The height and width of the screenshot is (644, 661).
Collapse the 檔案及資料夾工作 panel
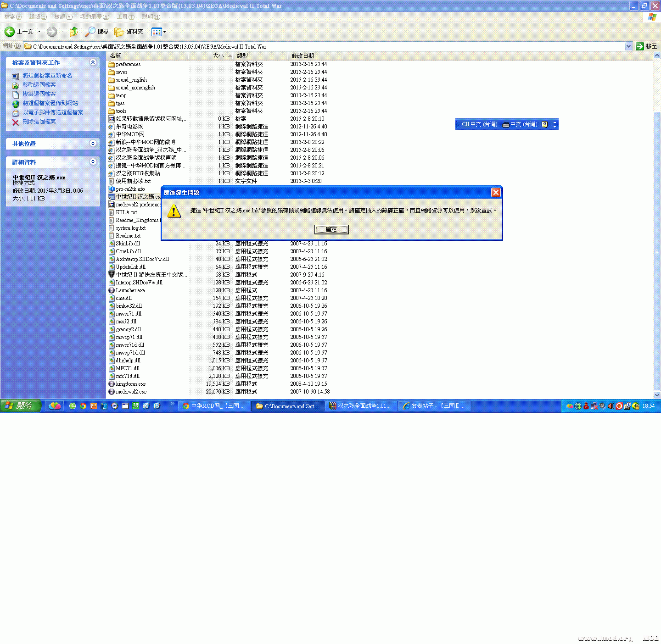click(93, 62)
